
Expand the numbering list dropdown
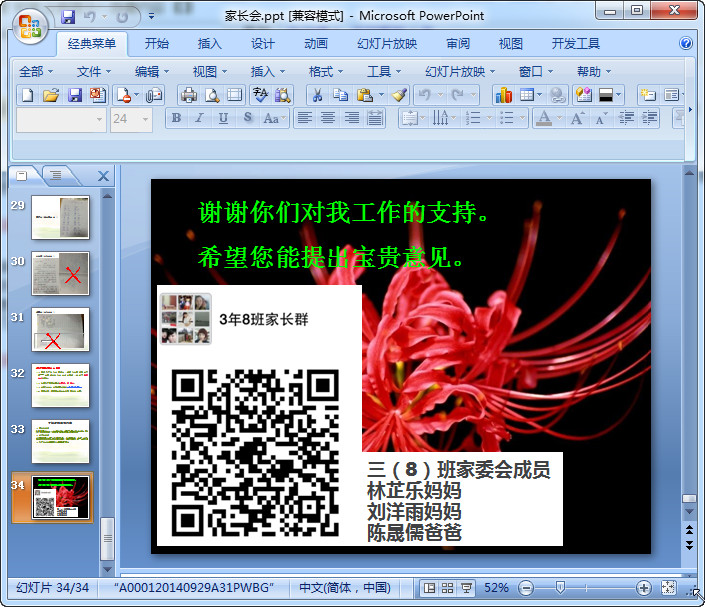pyautogui.click(x=490, y=118)
